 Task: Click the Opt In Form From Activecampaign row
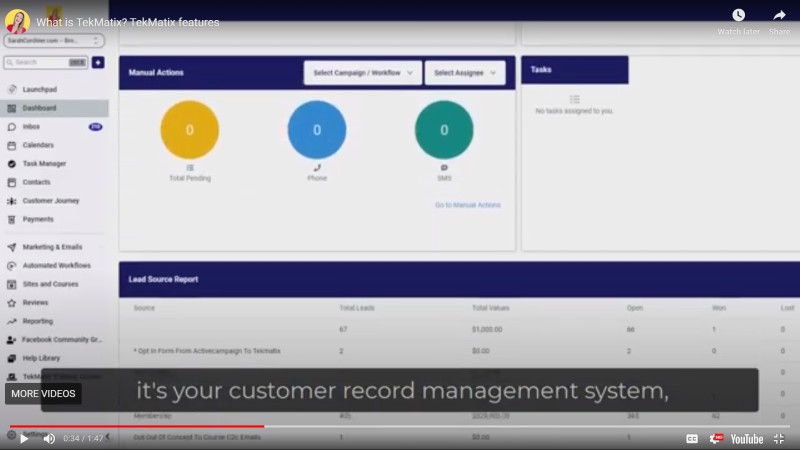[x=459, y=351]
